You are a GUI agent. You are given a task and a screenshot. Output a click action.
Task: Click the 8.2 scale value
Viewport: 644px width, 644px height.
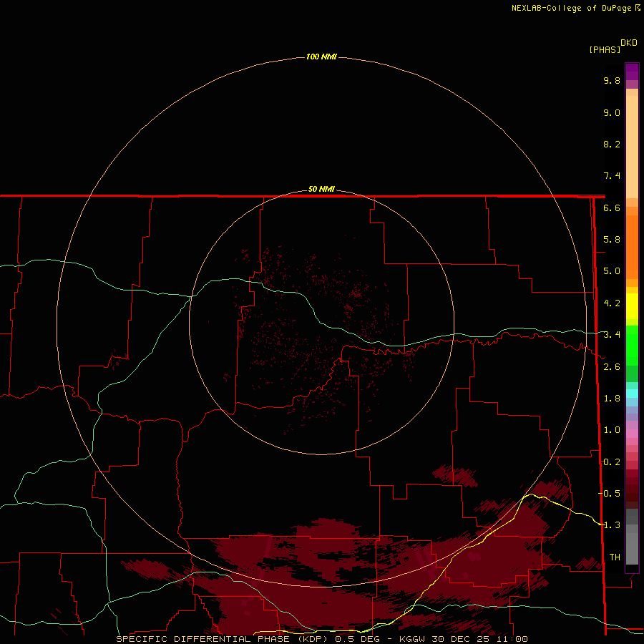(612, 144)
